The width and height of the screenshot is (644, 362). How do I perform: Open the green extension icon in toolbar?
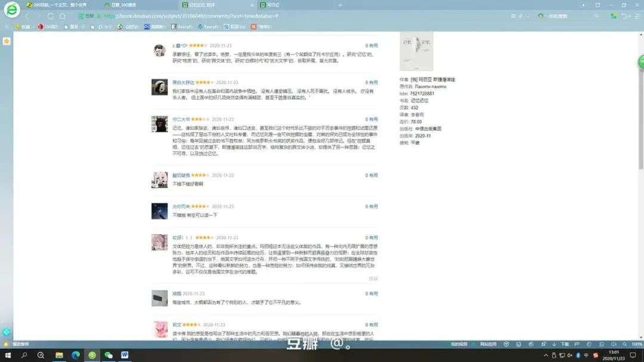pos(614,16)
